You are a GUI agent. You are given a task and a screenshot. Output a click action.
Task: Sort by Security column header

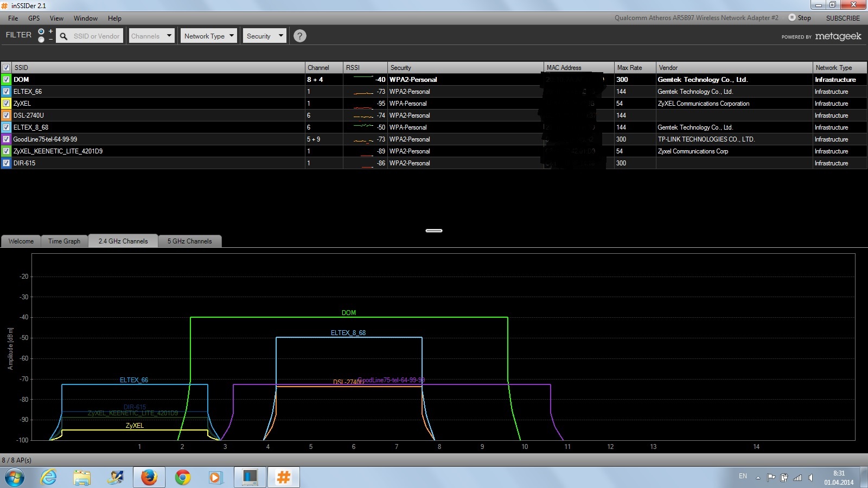(x=465, y=68)
